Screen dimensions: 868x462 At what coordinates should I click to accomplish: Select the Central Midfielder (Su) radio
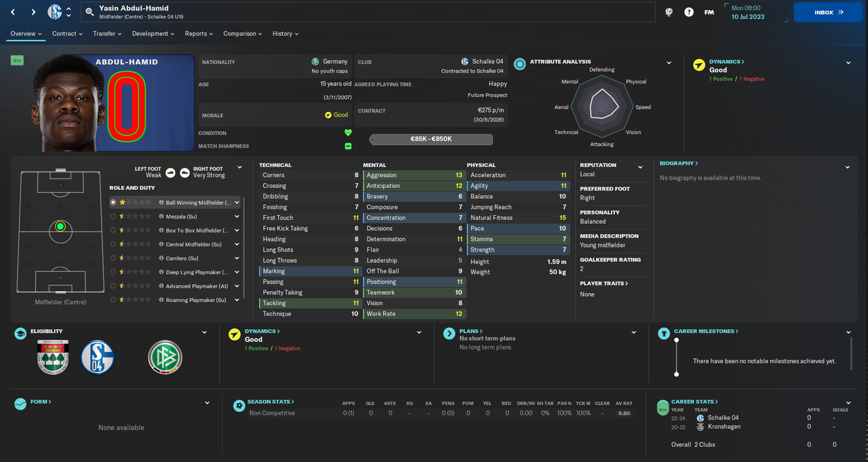tap(113, 244)
